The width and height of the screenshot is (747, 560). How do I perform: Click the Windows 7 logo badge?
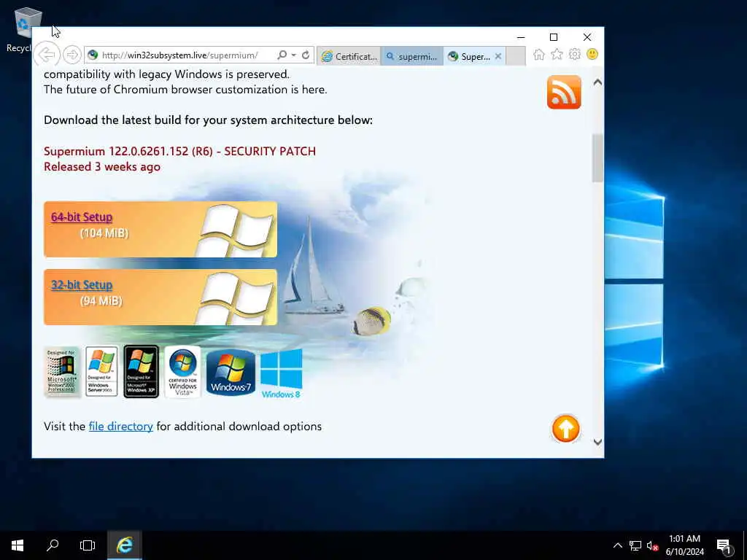click(231, 372)
